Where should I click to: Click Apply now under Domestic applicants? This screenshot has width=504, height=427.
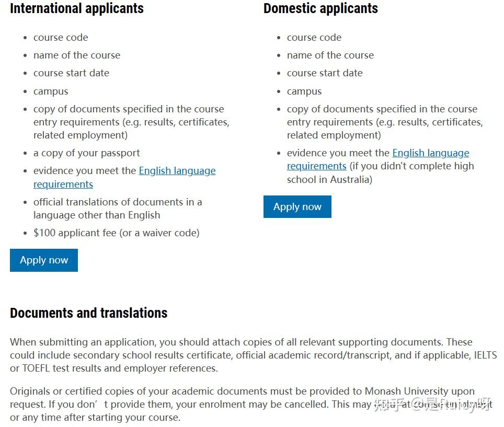pyautogui.click(x=297, y=206)
